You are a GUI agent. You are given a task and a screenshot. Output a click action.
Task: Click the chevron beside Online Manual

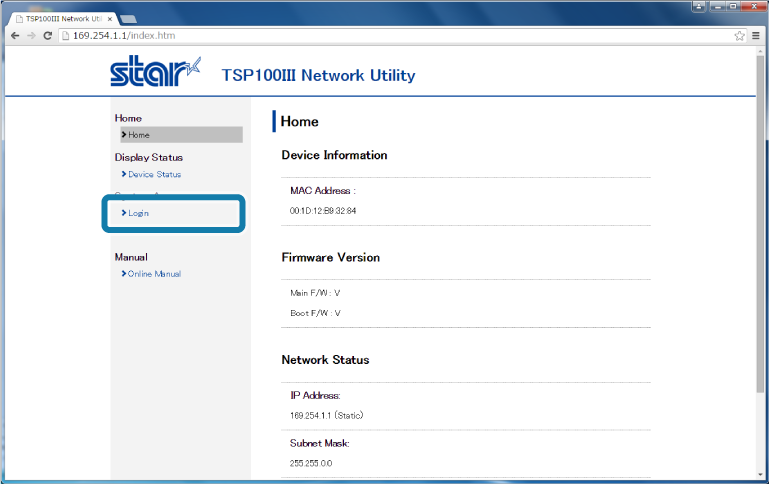click(x=124, y=274)
